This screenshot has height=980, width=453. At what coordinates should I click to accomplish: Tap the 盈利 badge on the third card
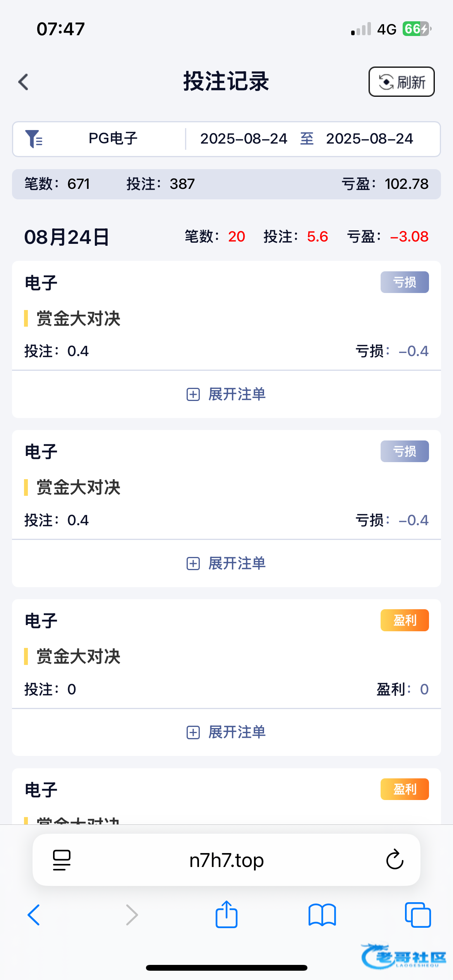pyautogui.click(x=405, y=620)
